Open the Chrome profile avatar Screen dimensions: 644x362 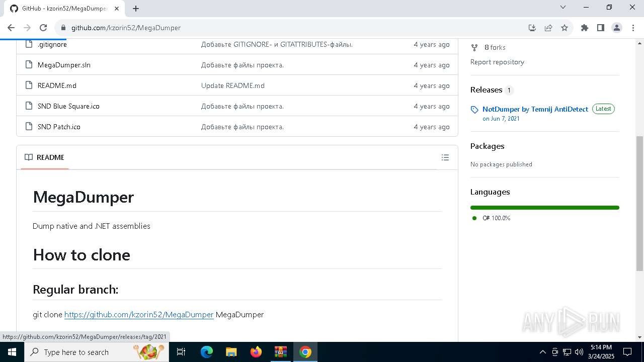pos(617,28)
